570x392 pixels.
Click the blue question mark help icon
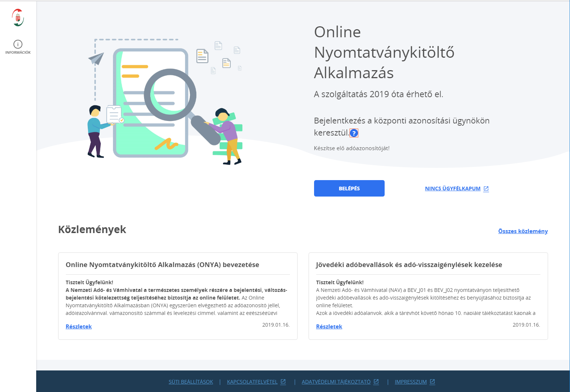tap(354, 133)
